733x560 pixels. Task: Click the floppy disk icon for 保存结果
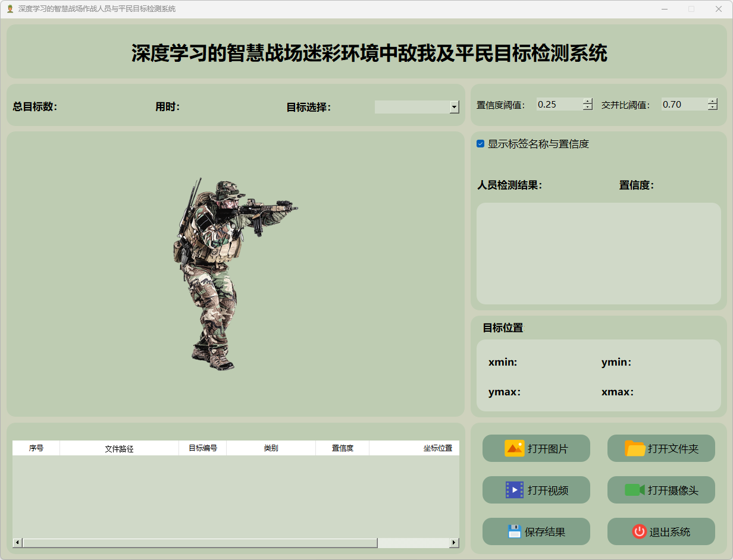pyautogui.click(x=514, y=531)
